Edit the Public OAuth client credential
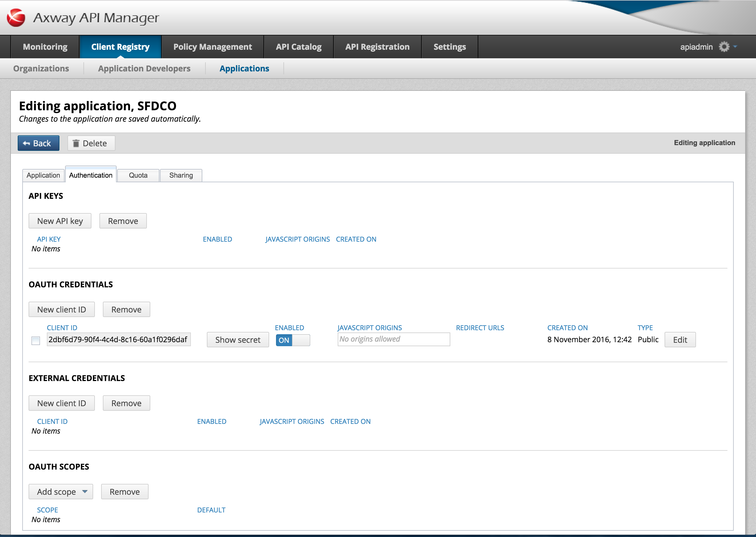Screen dimensions: 756x537 [680, 340]
